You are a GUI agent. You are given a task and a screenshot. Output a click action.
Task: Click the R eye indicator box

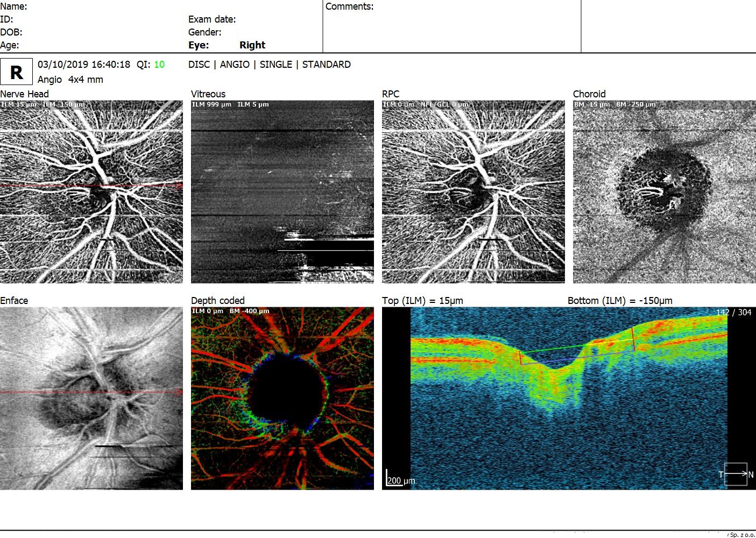16,72
